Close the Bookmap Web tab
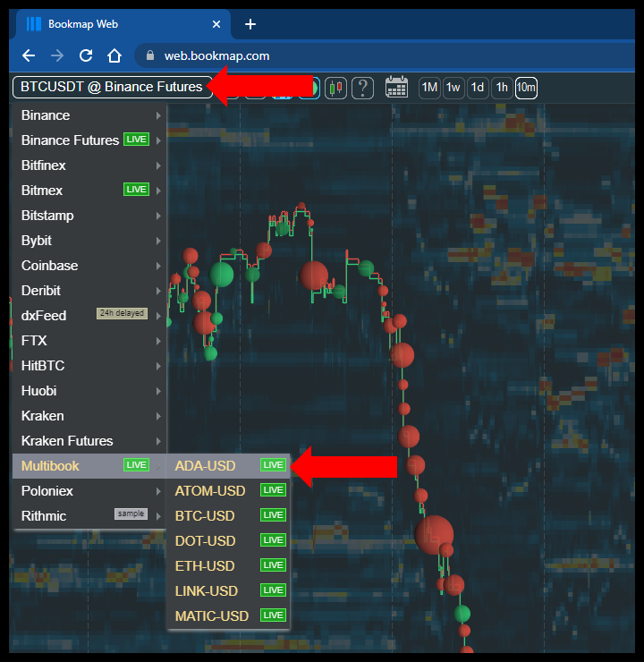The width and height of the screenshot is (644, 662). (x=216, y=24)
